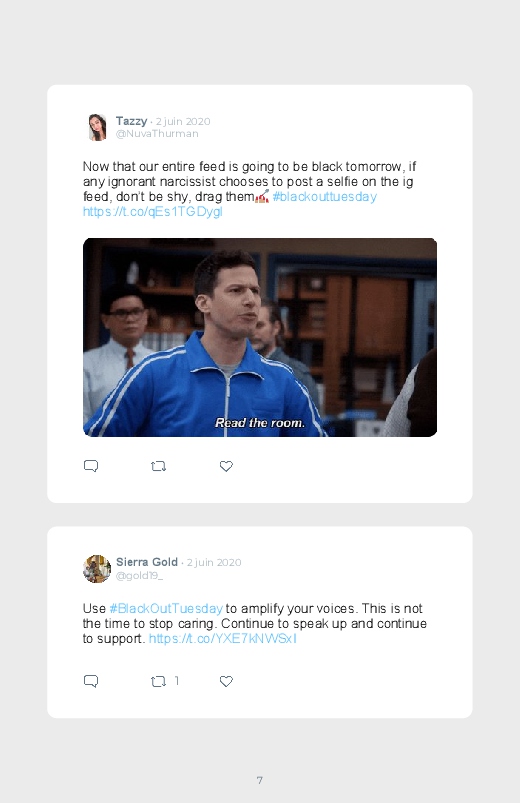Follow the https://t.co/qEs1TGDygl link
Image resolution: width=520 pixels, height=803 pixels.
153,212
